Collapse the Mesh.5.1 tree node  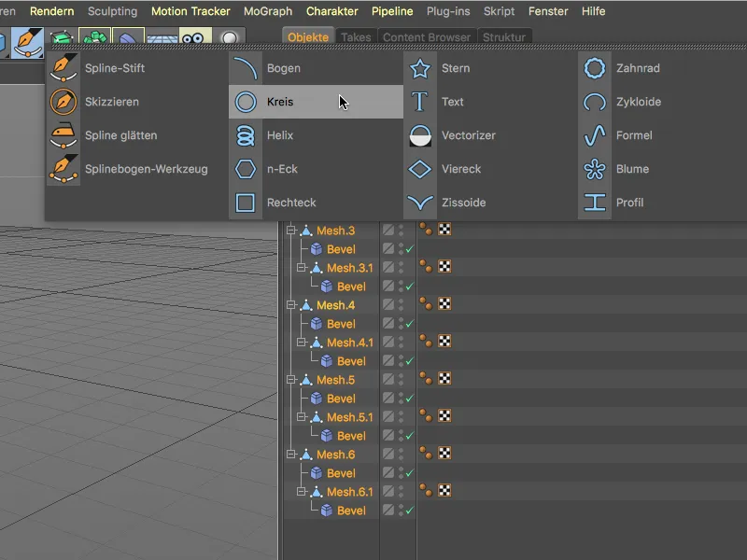point(301,416)
